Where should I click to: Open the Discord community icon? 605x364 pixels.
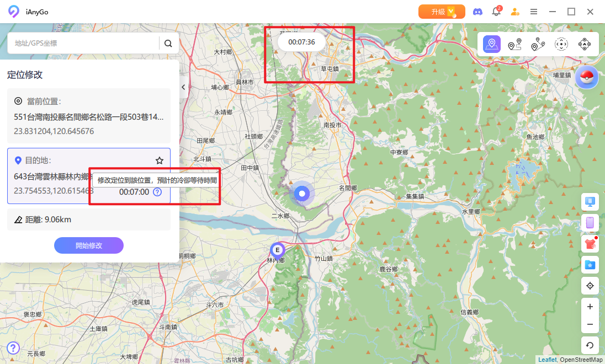click(x=477, y=12)
